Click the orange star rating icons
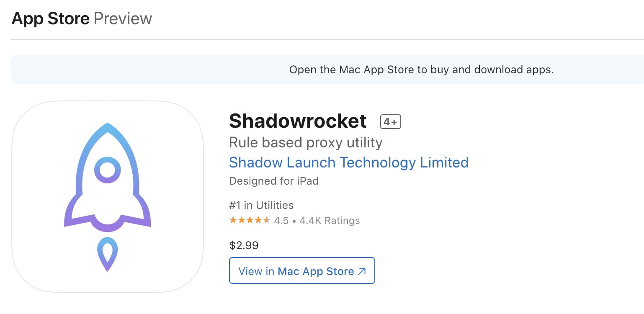This screenshot has width=644, height=314. 250,220
